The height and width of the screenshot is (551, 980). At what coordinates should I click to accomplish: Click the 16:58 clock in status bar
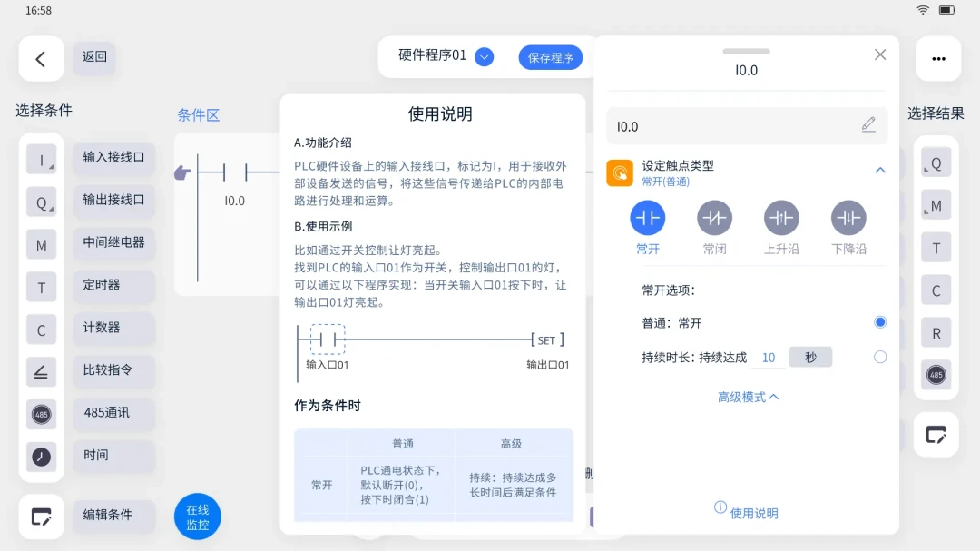point(38,11)
